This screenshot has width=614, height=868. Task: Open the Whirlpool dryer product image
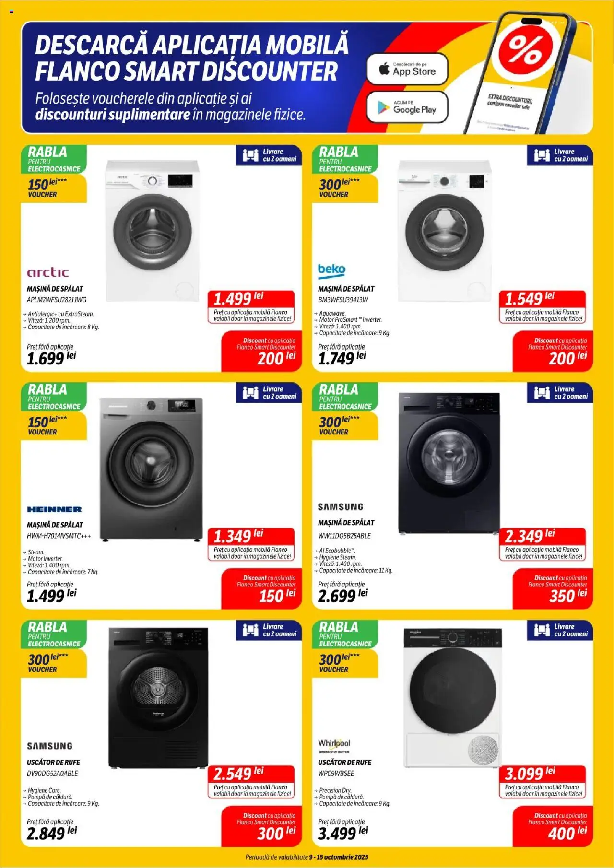tap(453, 697)
